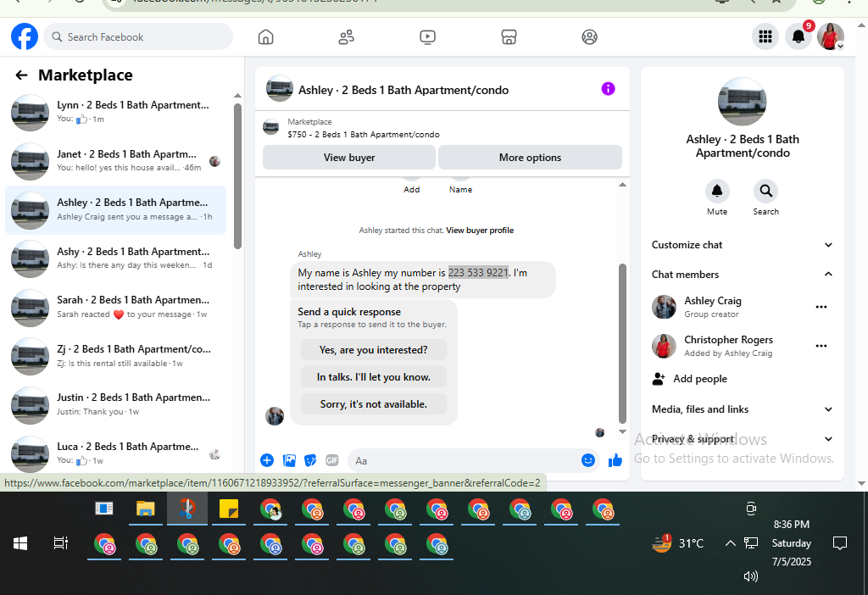Open View buyer profile link

pos(480,231)
